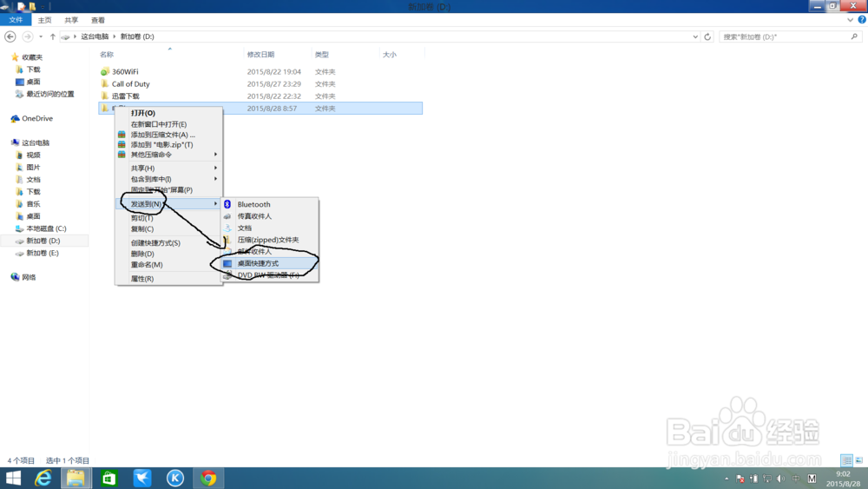The width and height of the screenshot is (868, 489).
Task: Expand 共享(H) submenu
Action: (x=169, y=168)
